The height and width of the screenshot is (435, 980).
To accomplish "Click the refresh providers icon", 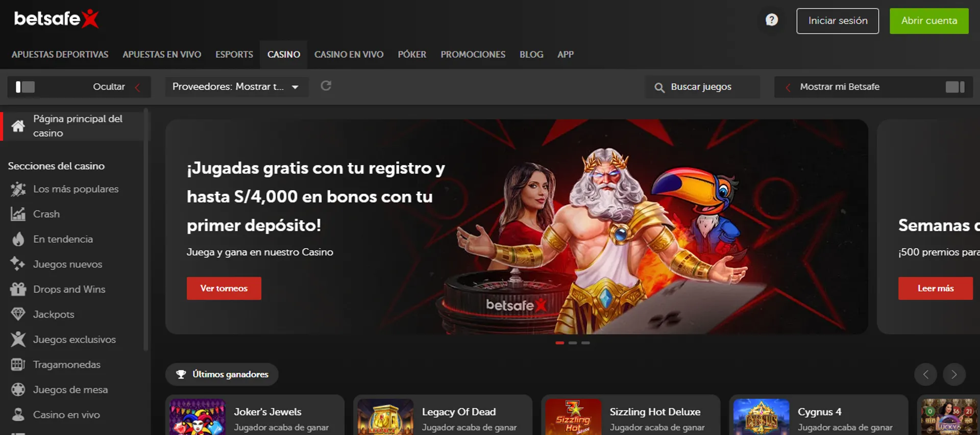I will [326, 86].
